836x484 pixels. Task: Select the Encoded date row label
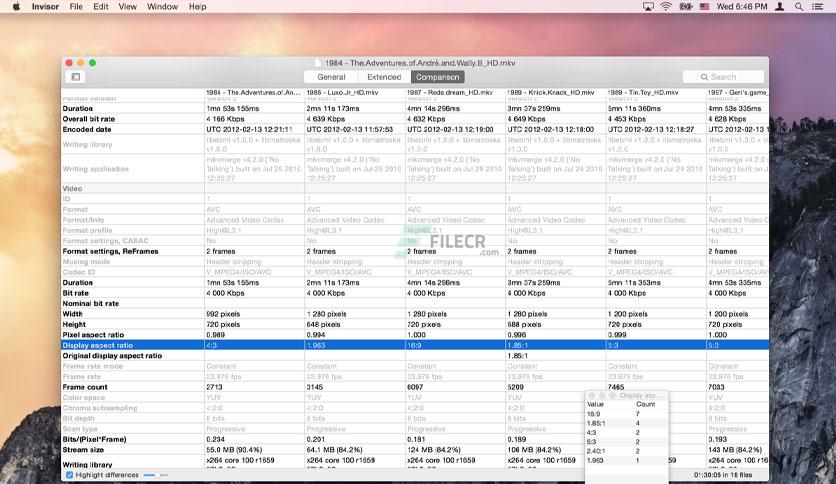(x=87, y=129)
